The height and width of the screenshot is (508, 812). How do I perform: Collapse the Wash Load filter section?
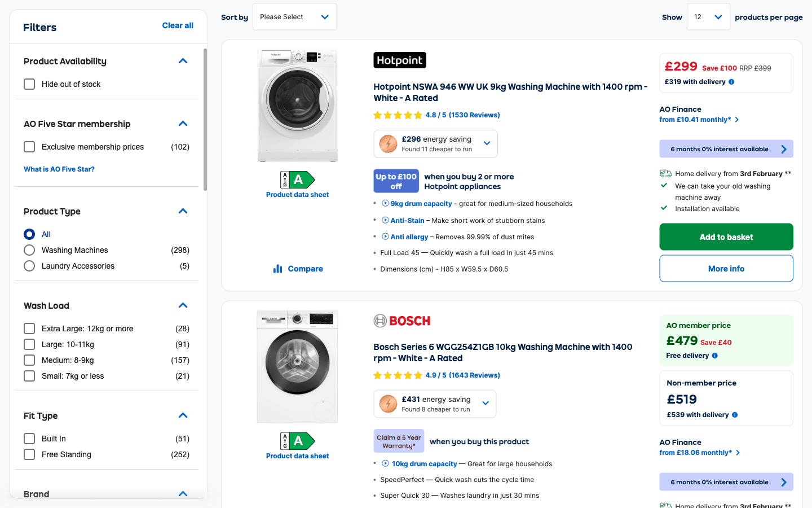[183, 305]
